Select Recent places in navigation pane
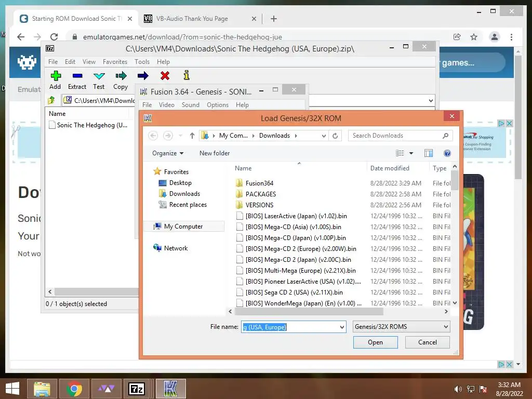This screenshot has height=399, width=532. [188, 205]
